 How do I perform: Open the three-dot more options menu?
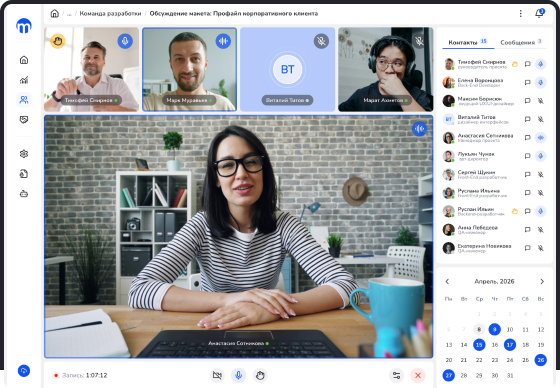click(x=520, y=14)
